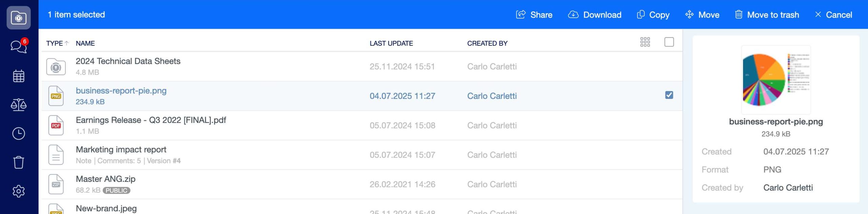This screenshot has width=868, height=214.
Task: Open the trash bin sidebar icon
Action: (x=19, y=162)
